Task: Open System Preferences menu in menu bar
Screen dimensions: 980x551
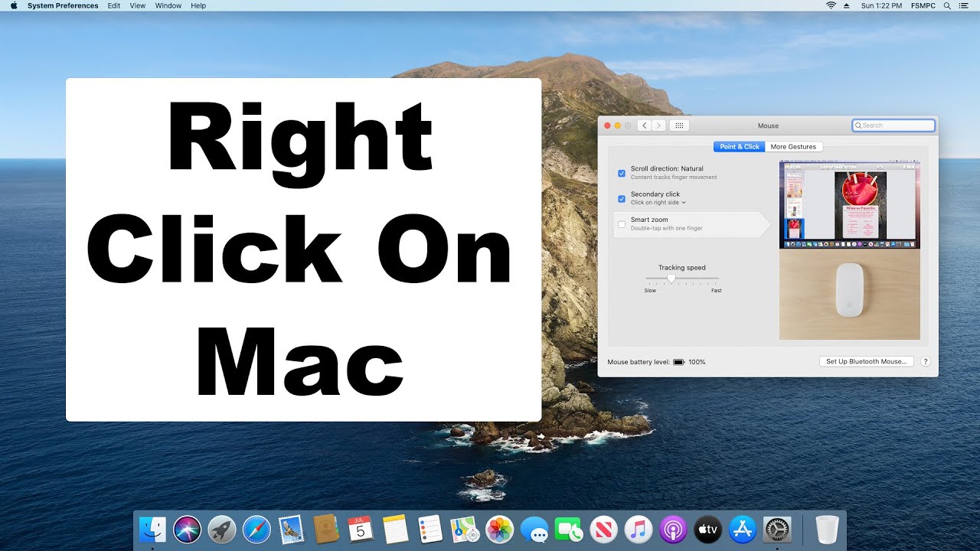Action: [63, 5]
